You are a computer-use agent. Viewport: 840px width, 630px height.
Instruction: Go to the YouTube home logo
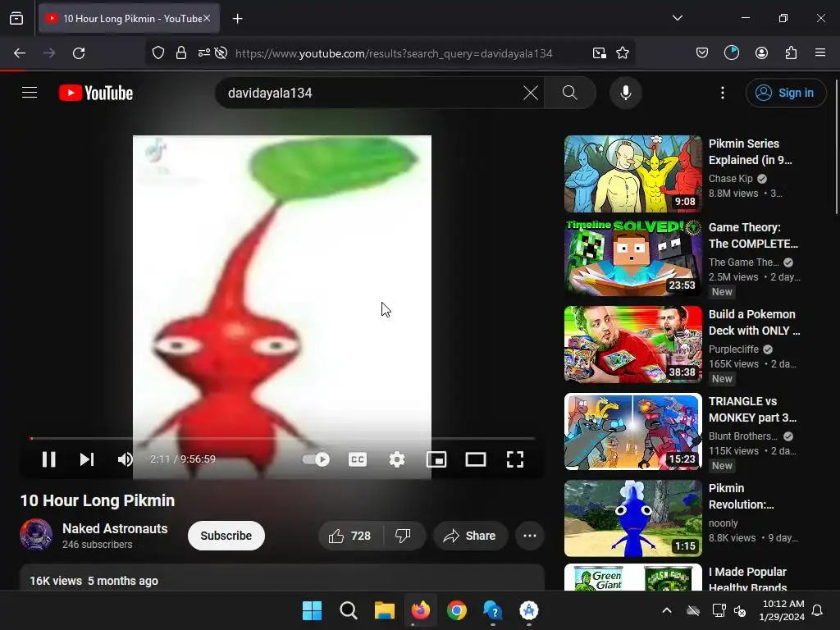coord(96,93)
